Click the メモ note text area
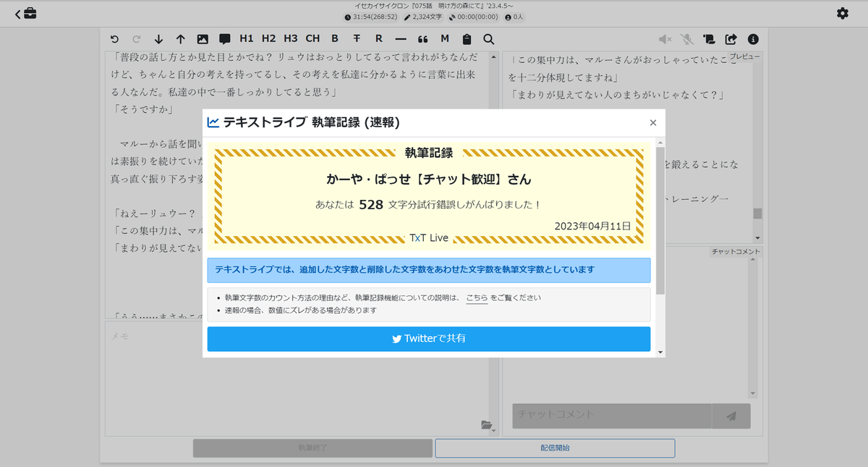This screenshot has height=467, width=868. [x=297, y=378]
